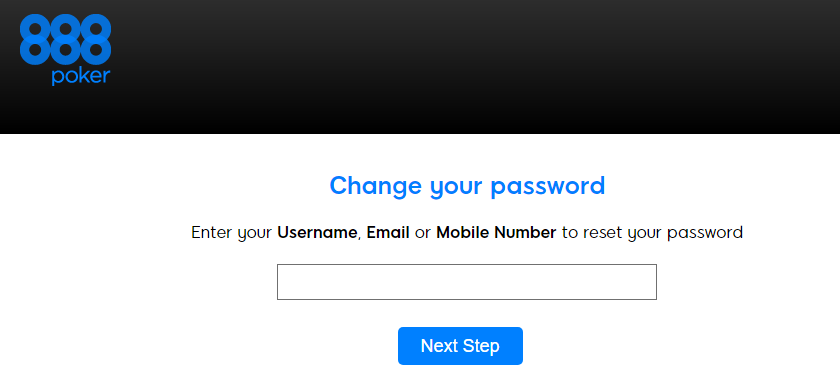The height and width of the screenshot is (382, 840).
Task: Click the Next Step button
Action: 460,346
